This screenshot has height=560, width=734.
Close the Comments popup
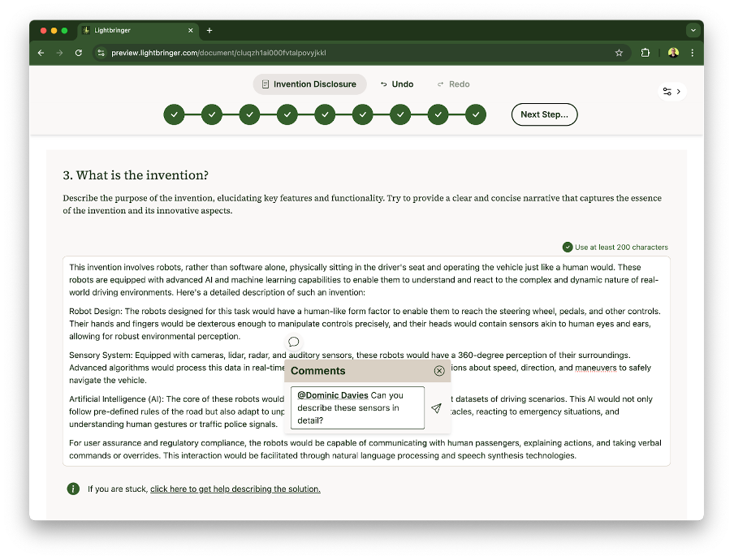439,371
